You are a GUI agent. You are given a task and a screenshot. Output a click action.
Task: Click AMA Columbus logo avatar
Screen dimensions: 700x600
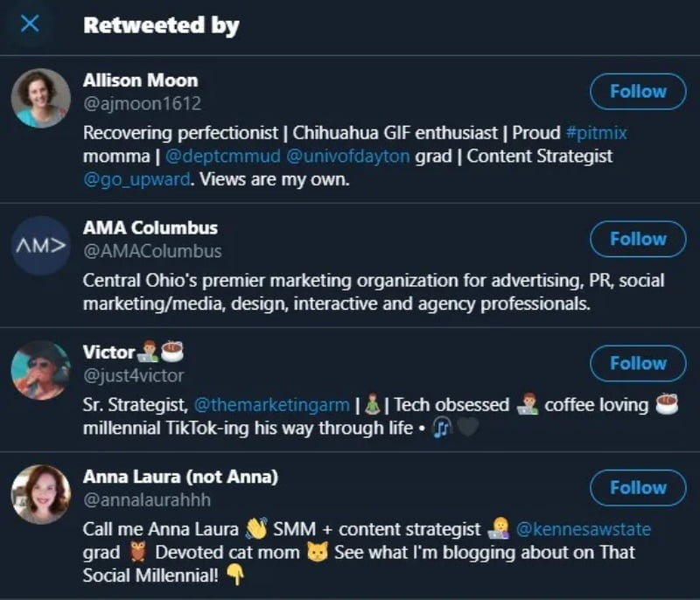[40, 246]
